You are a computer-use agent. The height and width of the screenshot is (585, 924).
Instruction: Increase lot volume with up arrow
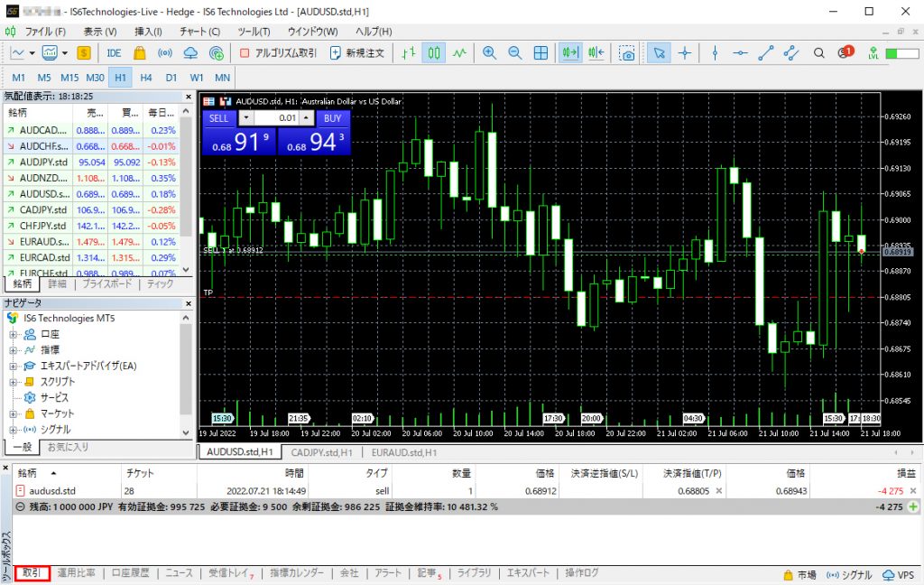pyautogui.click(x=306, y=118)
